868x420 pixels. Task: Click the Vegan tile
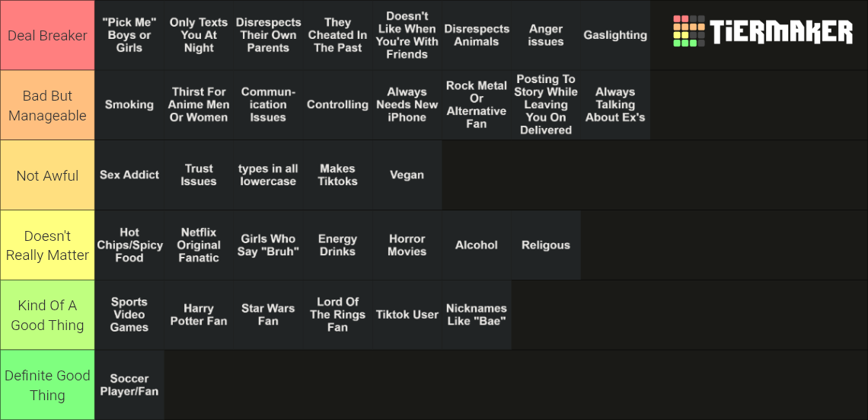pos(407,175)
